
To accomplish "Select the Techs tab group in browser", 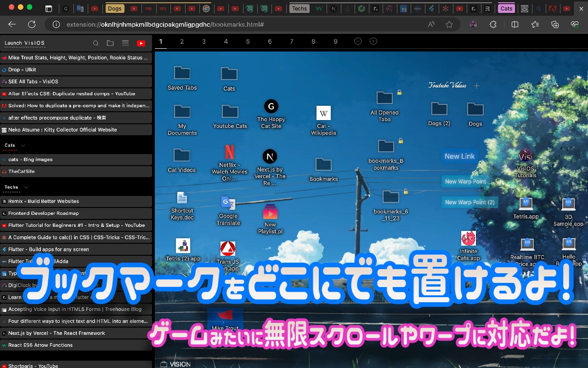I will pyautogui.click(x=300, y=8).
